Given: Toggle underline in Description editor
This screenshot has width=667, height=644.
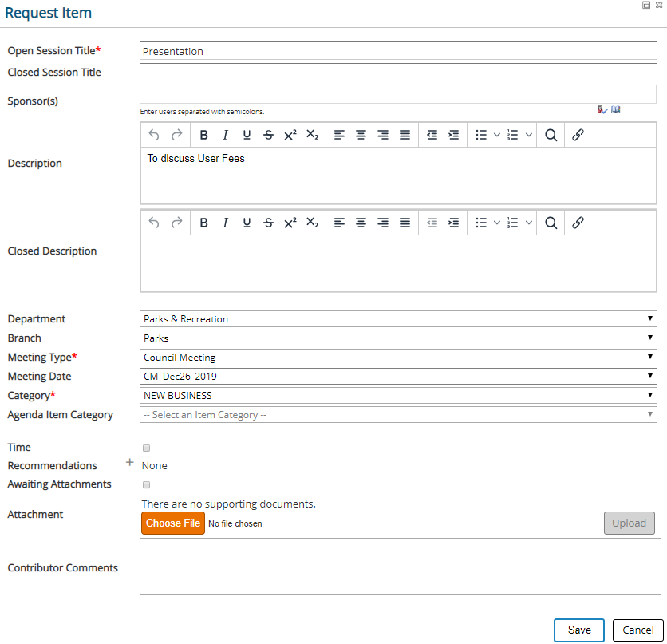Looking at the screenshot, I should [x=247, y=136].
